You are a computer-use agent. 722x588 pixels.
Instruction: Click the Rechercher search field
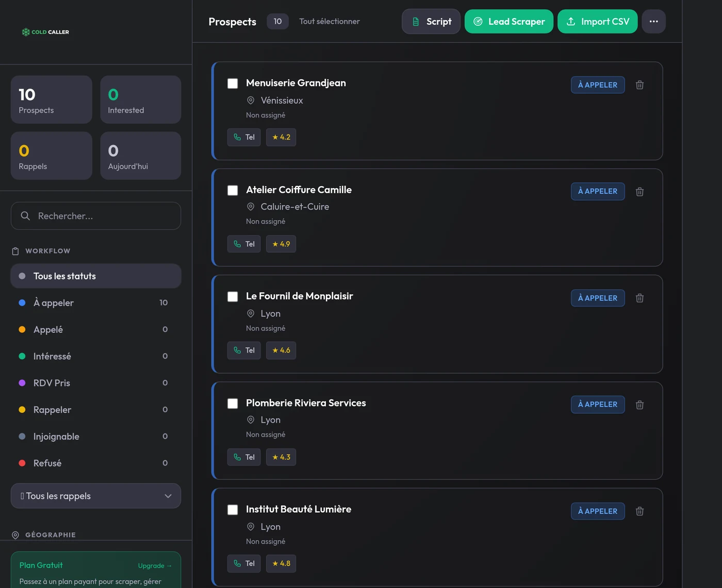[96, 216]
